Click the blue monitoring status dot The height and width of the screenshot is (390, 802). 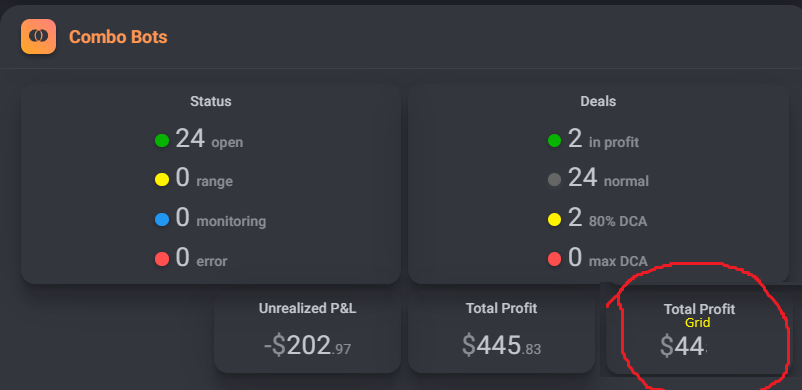point(162,220)
